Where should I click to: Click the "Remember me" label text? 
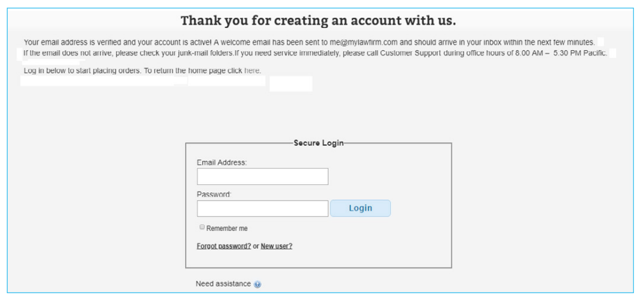(x=227, y=228)
